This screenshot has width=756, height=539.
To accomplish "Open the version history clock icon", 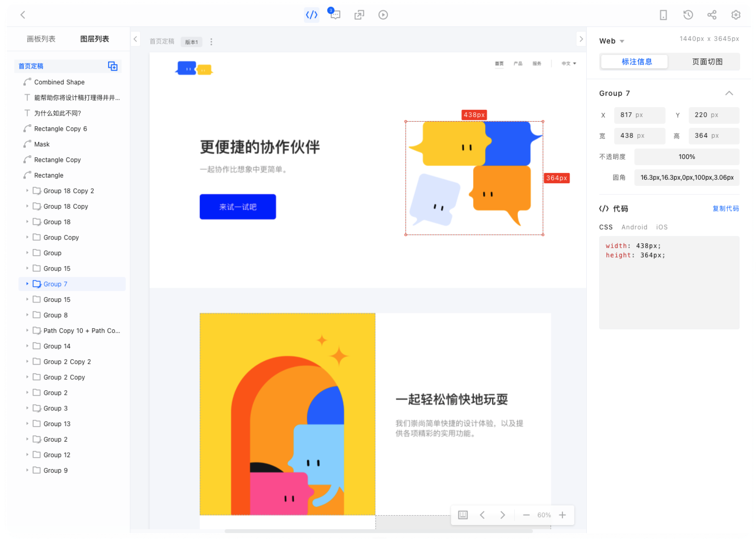I will (688, 15).
